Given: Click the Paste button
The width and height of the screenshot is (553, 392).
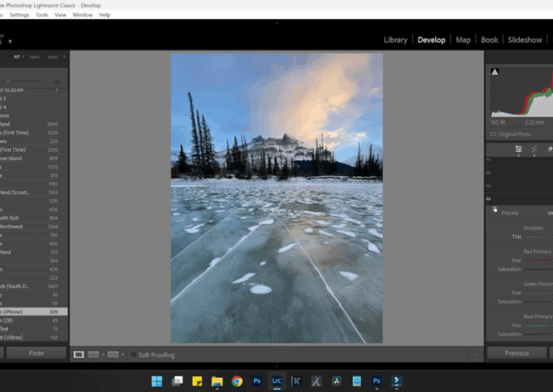Looking at the screenshot, I should coord(36,353).
